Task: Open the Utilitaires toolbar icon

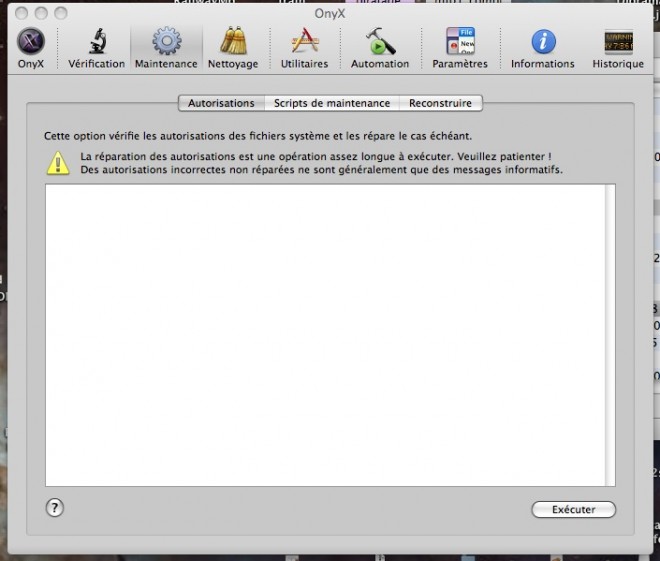Action: 305,41
